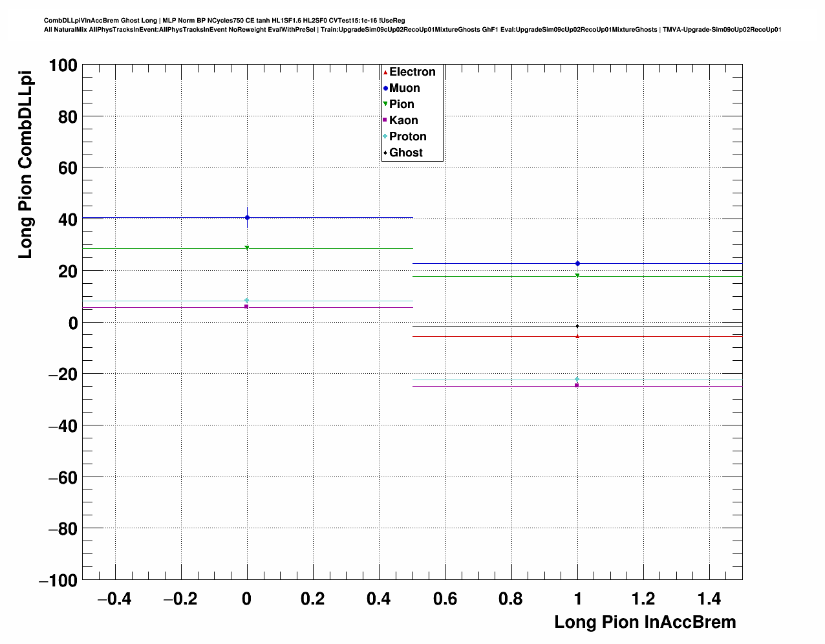Click the X axis title Long Pion InAccBrem
Screen dimensions: 825x644
point(645,622)
